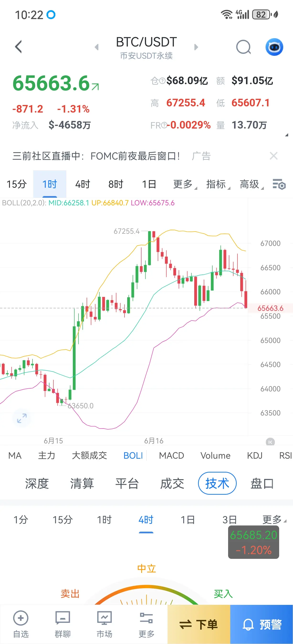The width and height of the screenshot is (293, 644).
Task: Switch to next trading pair arrow
Action: (196, 47)
